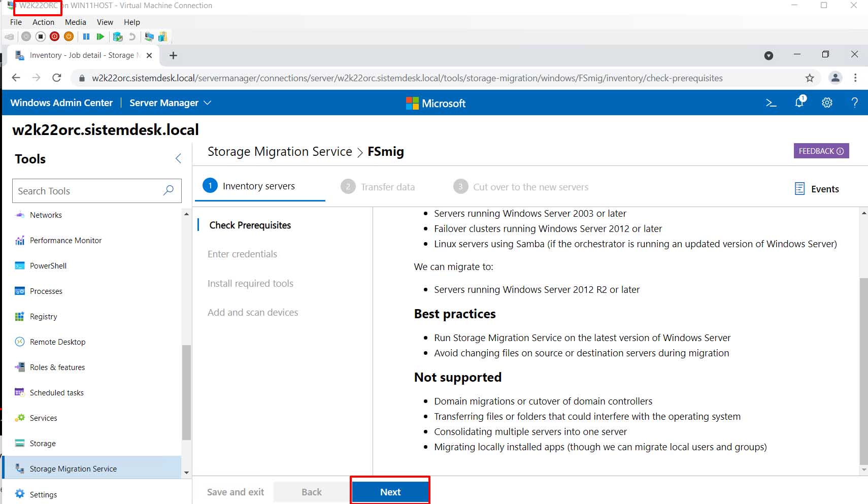Open the PowerShell console icon in header
The image size is (868, 504).
click(771, 103)
